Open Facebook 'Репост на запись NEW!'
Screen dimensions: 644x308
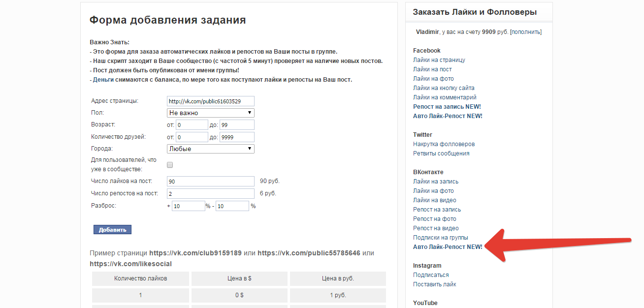(447, 107)
